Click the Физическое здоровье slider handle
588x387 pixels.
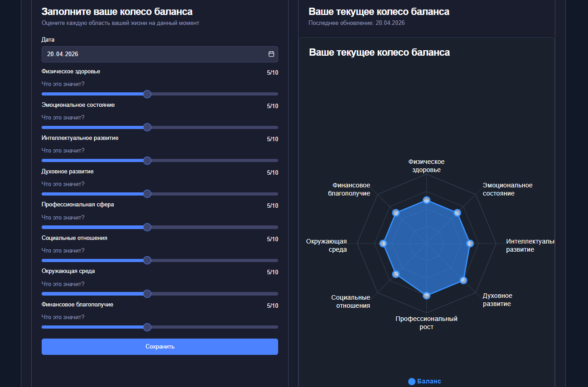pos(147,94)
